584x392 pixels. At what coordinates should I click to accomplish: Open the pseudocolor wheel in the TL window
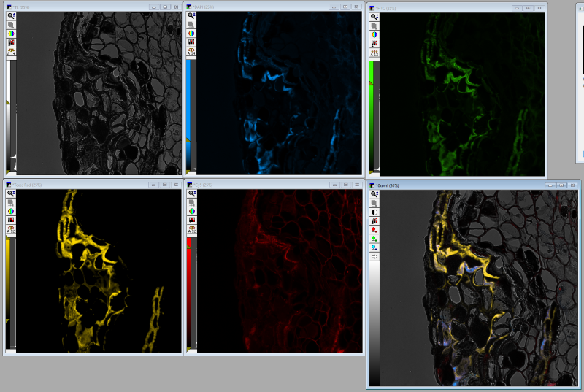[x=11, y=34]
